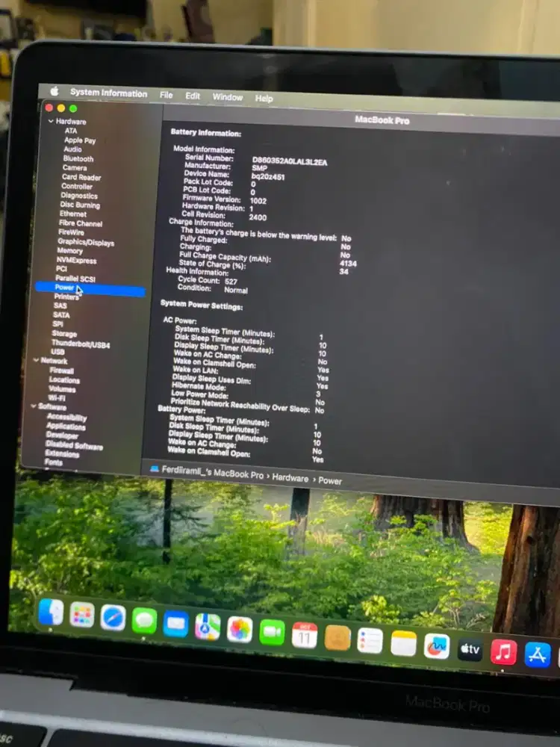Collapse the Network tree section
This screenshot has width=560, height=747.
(x=35, y=361)
